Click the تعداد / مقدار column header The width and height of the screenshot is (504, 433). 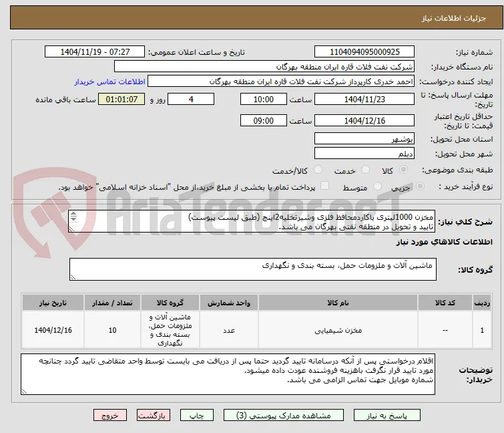(112, 303)
